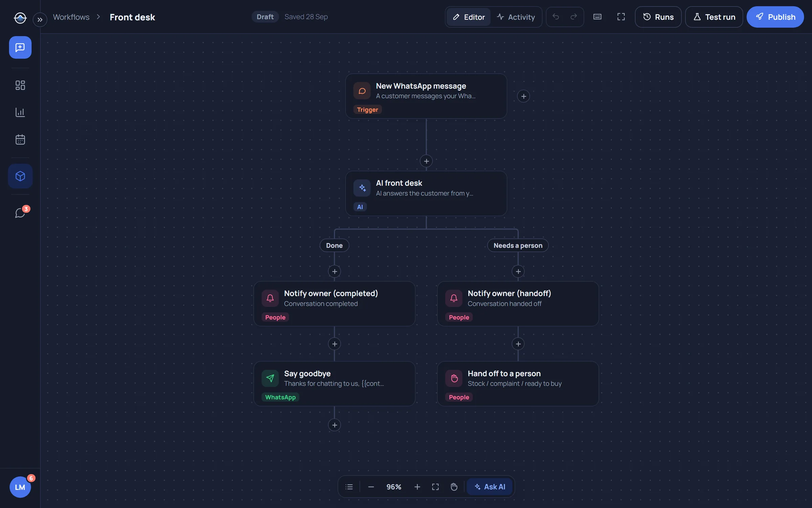Add step below Notify owner (completed)
The image size is (812, 508).
(334, 344)
